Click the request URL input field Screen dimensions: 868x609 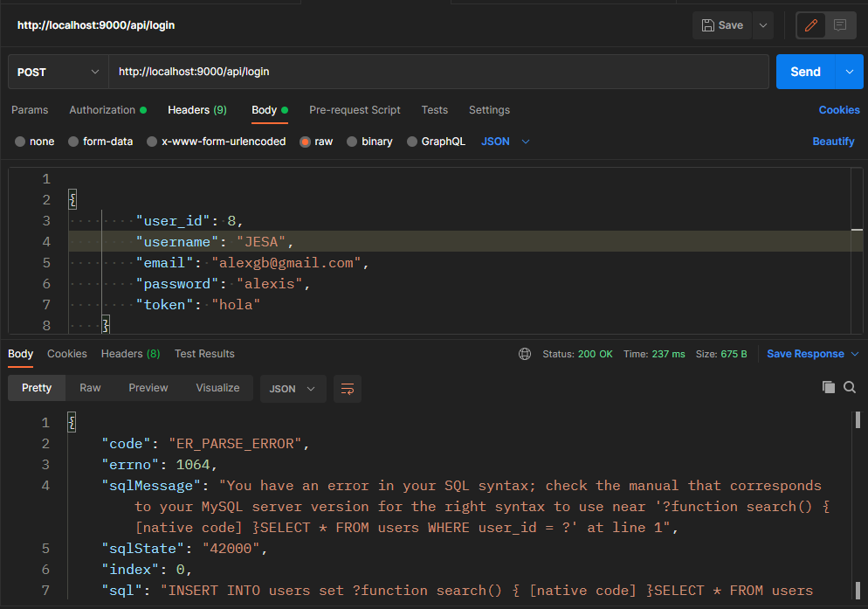click(437, 72)
